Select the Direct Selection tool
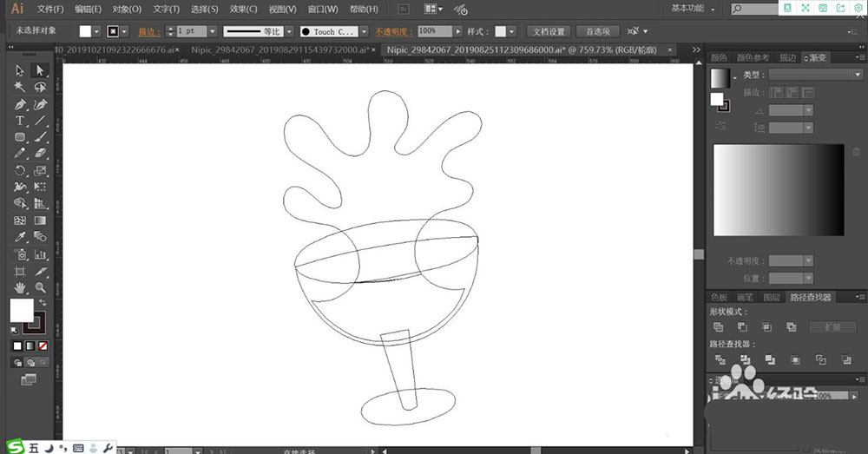Image resolution: width=868 pixels, height=454 pixels. pos(40,70)
